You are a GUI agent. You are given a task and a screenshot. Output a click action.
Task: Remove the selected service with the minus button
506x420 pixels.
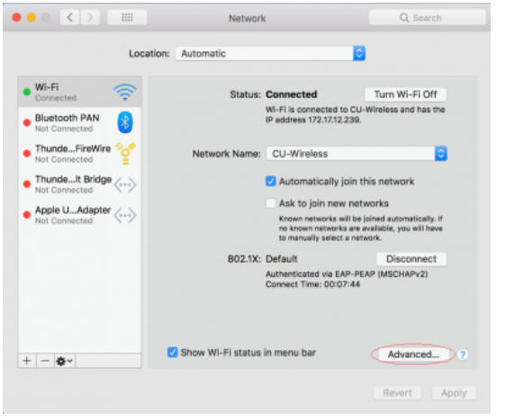(x=45, y=361)
